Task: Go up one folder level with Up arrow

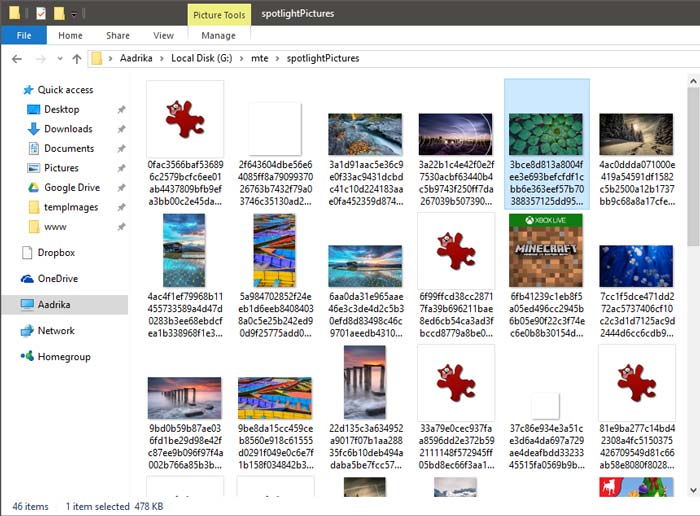Action: pos(77,59)
